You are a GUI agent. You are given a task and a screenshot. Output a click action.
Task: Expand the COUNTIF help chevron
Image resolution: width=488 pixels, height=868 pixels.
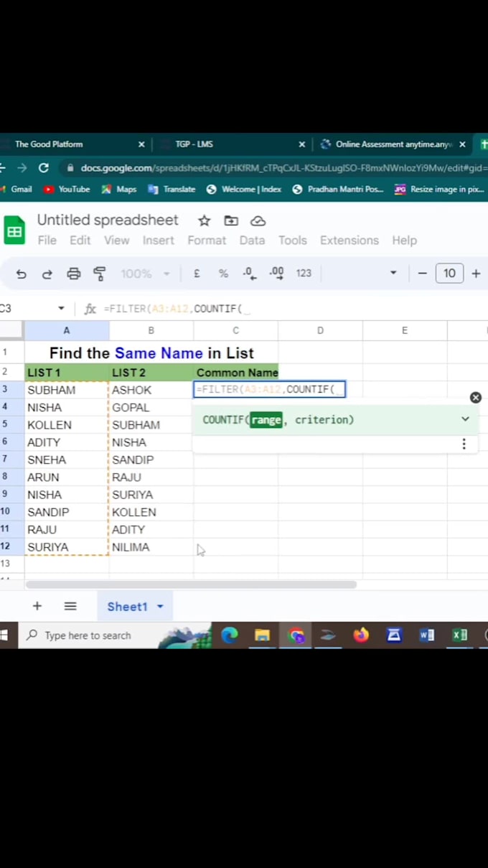[x=465, y=419]
